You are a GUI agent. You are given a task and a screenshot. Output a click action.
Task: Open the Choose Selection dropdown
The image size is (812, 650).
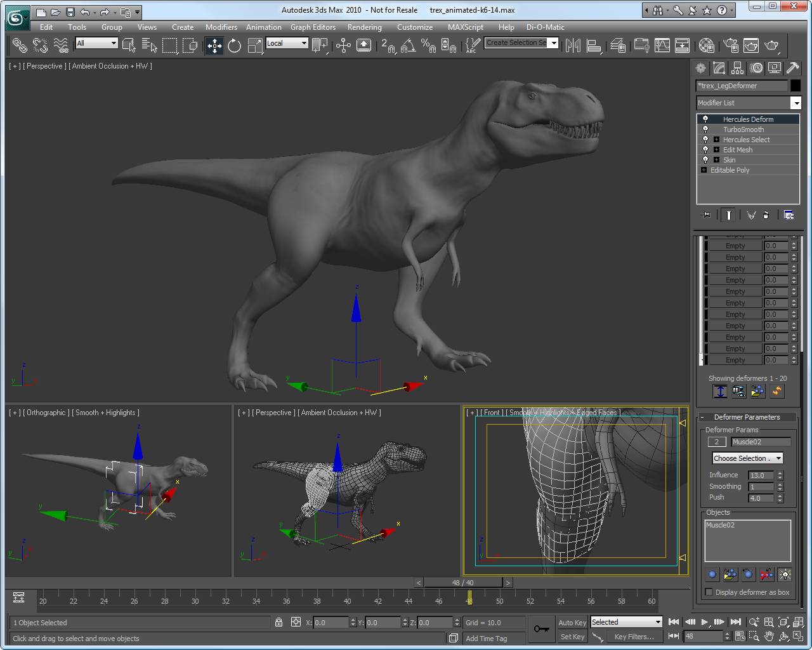tap(747, 458)
